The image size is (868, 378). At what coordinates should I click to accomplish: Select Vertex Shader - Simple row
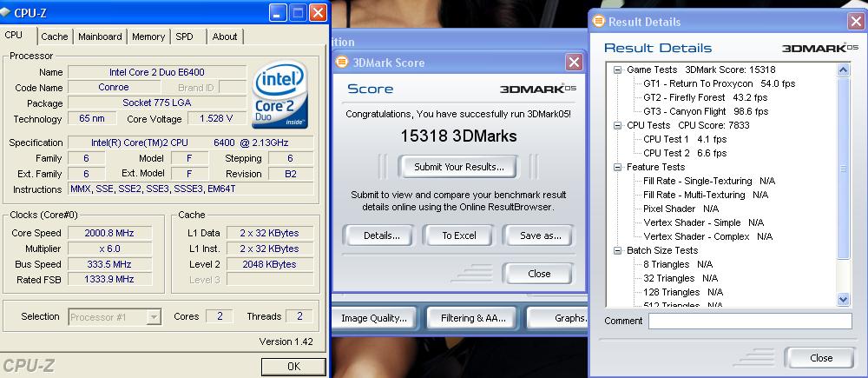point(704,222)
